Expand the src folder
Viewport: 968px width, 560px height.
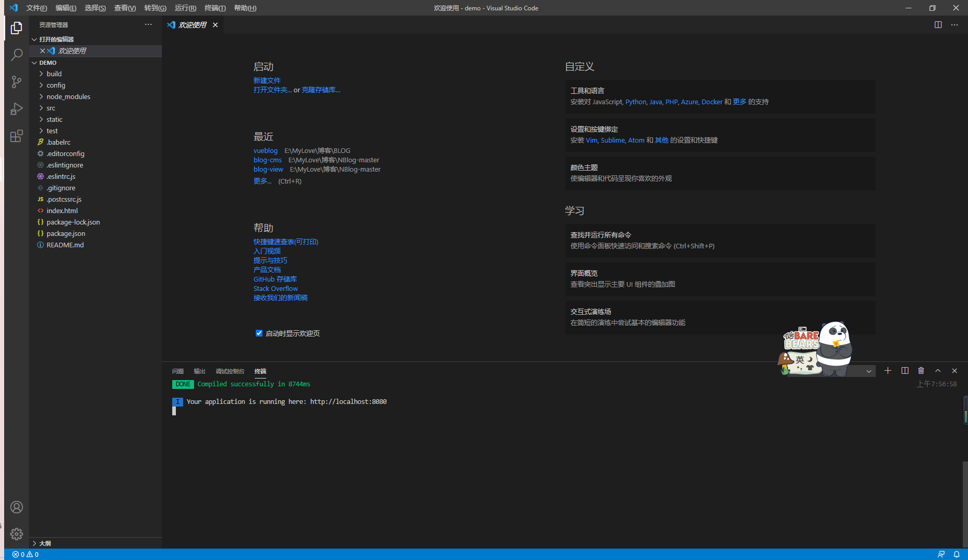pyautogui.click(x=51, y=108)
